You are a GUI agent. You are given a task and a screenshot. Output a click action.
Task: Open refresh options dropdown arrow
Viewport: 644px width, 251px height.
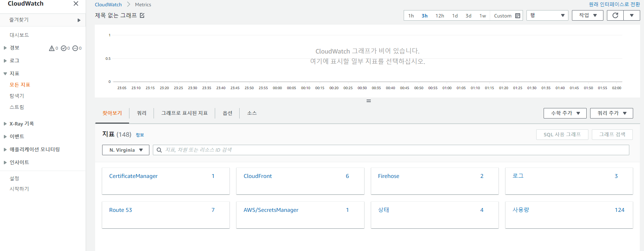632,15
